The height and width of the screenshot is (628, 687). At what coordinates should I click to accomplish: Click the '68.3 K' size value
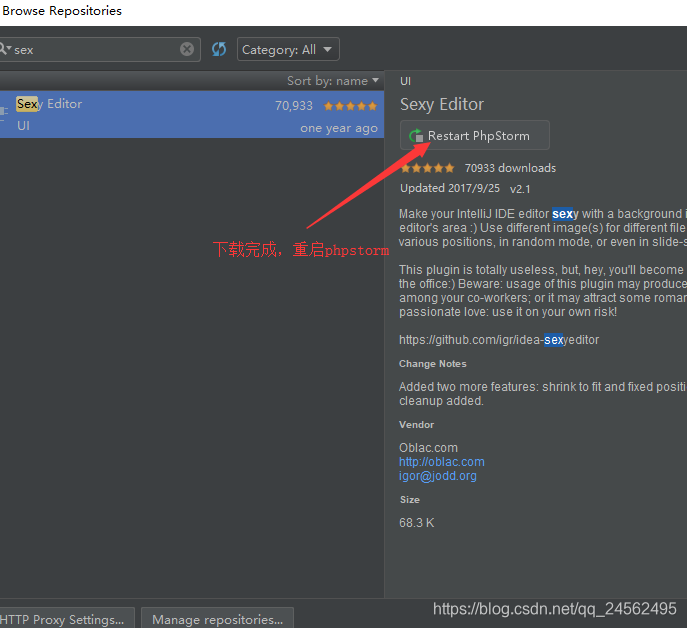417,523
